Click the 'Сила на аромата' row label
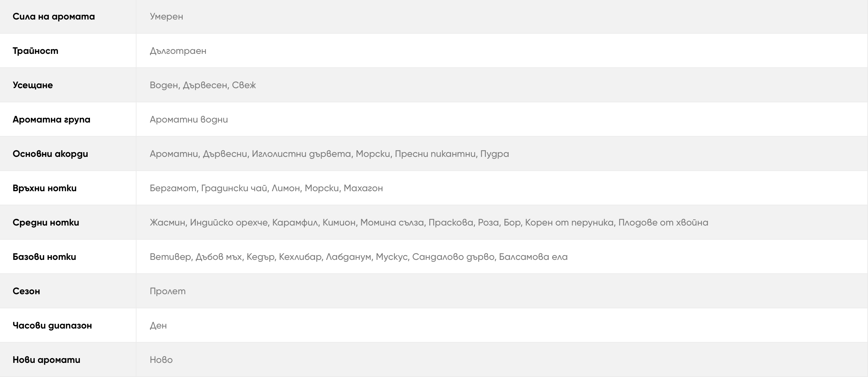Image resolution: width=868 pixels, height=377 pixels. [x=54, y=16]
